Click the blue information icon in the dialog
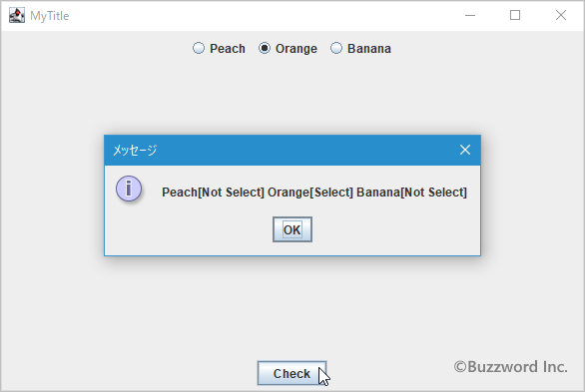Screen dimensions: 585x392 tap(129, 189)
